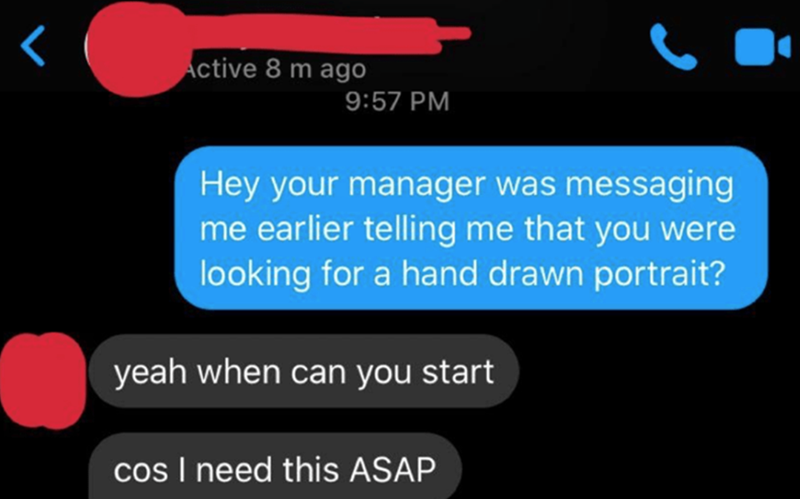Open the contact's redacted name in the header
Image resolution: width=800 pixels, height=499 pixels.
[327, 34]
